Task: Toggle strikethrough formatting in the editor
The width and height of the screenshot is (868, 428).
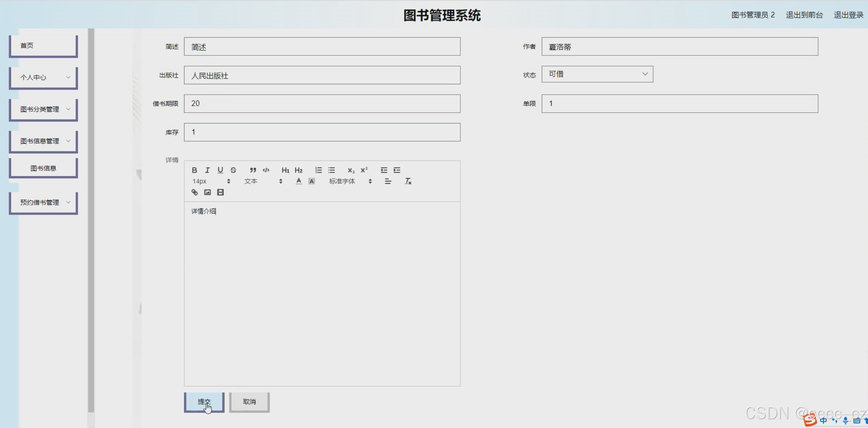Action: [x=233, y=170]
